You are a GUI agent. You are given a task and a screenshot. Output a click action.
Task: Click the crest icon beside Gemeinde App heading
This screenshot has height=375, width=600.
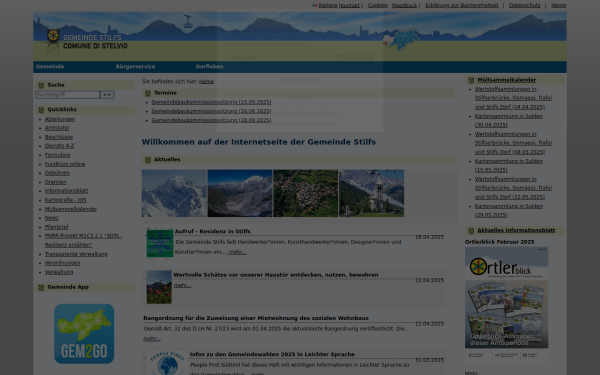[x=41, y=287]
